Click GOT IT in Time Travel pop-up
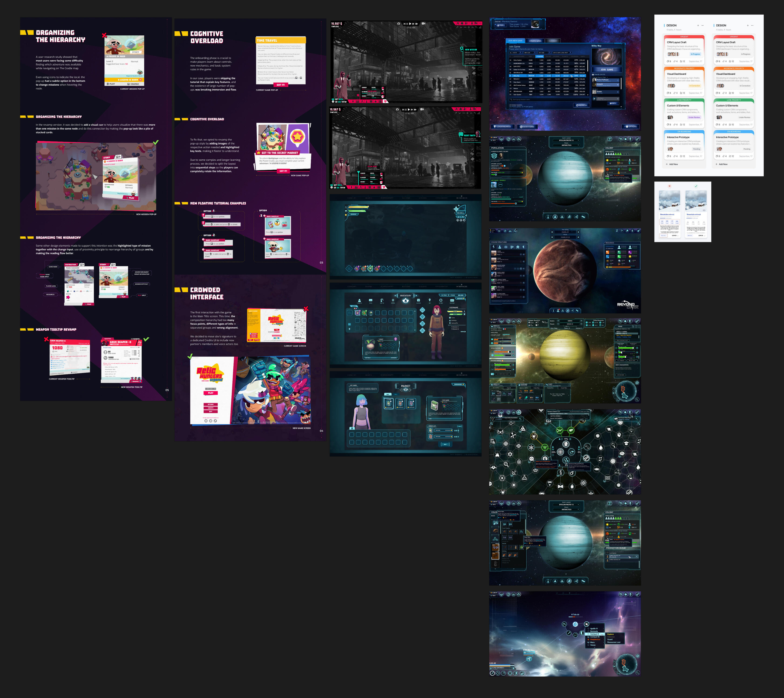 [x=281, y=85]
